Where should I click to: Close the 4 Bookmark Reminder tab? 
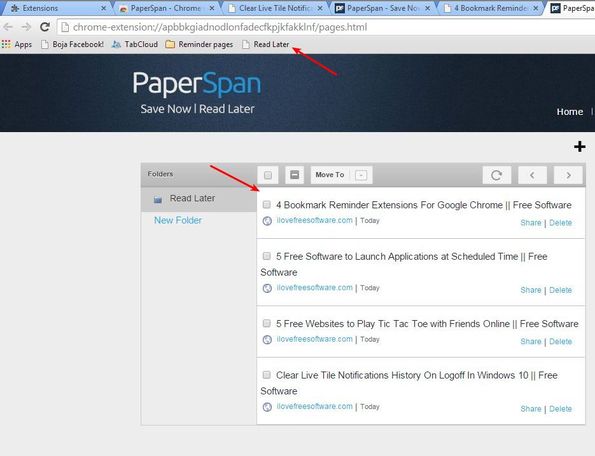(x=535, y=8)
